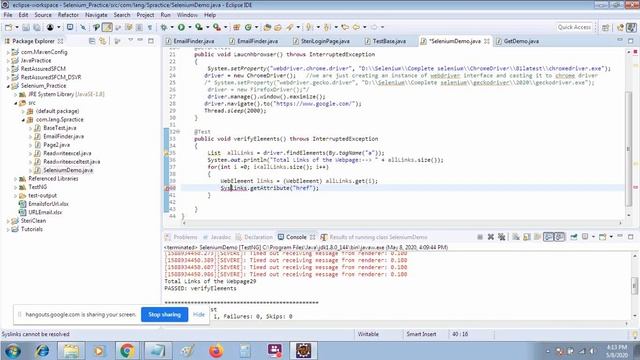640x360 pixels.
Task: Collapse the com.lang.Spractice package
Action: pos(23,120)
